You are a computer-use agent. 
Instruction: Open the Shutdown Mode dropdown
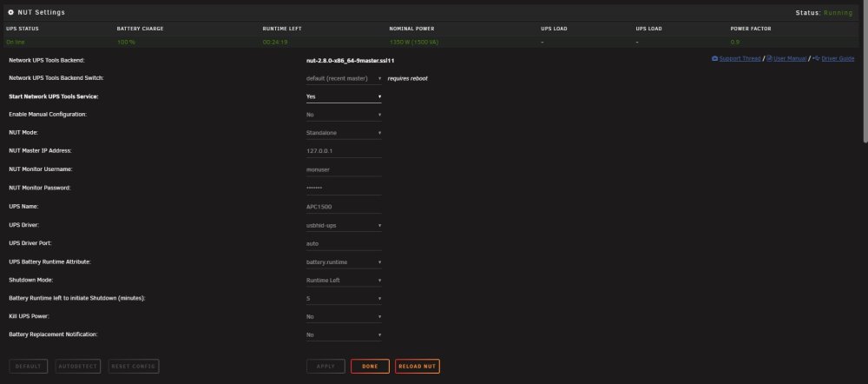(344, 281)
